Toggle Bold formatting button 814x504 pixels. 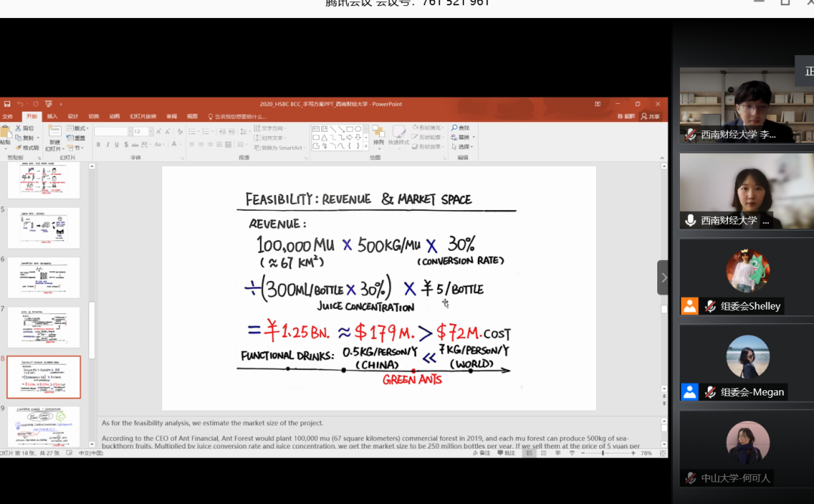point(99,145)
